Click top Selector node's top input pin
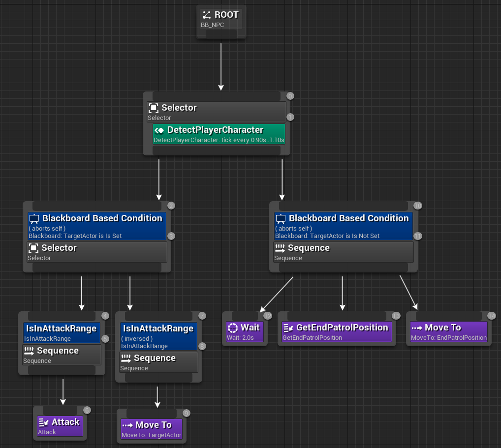 tap(217, 96)
